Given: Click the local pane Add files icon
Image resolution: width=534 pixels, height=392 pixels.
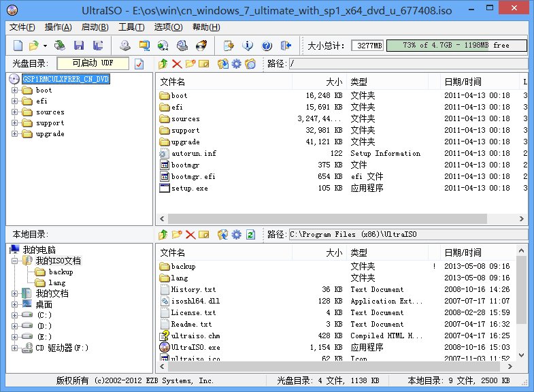Looking at the screenshot, I should (x=223, y=234).
